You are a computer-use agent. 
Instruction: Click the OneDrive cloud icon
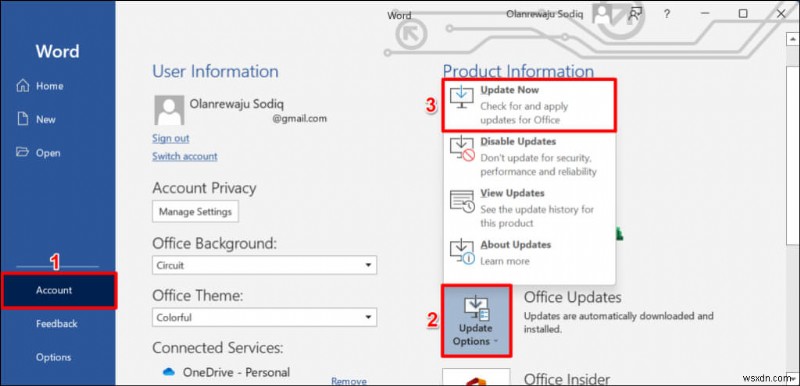click(x=168, y=372)
